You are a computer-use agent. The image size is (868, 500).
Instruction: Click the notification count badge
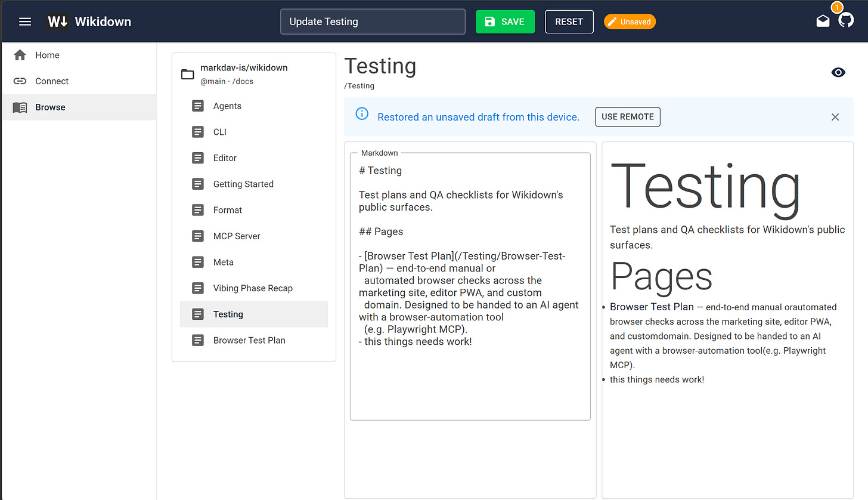837,7
